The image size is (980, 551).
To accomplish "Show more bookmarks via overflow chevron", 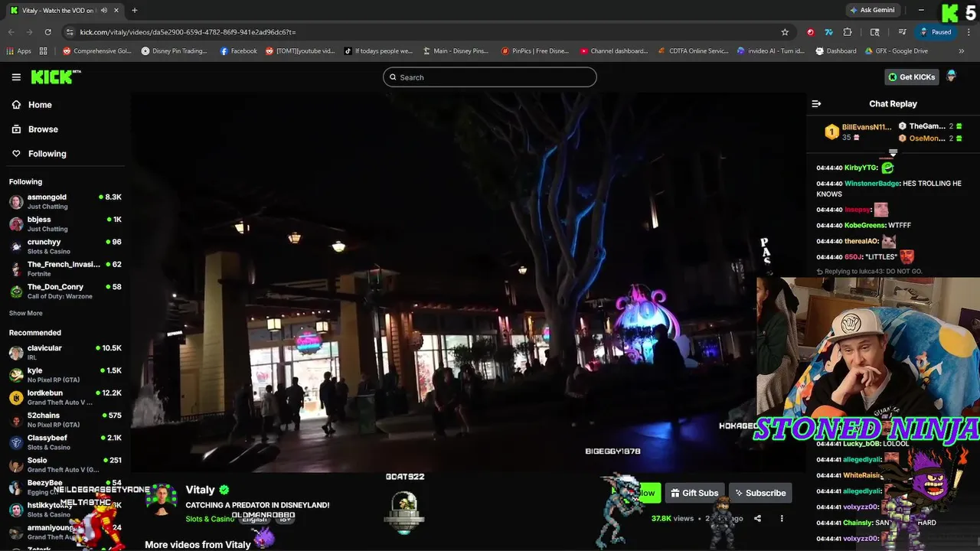I will [962, 51].
